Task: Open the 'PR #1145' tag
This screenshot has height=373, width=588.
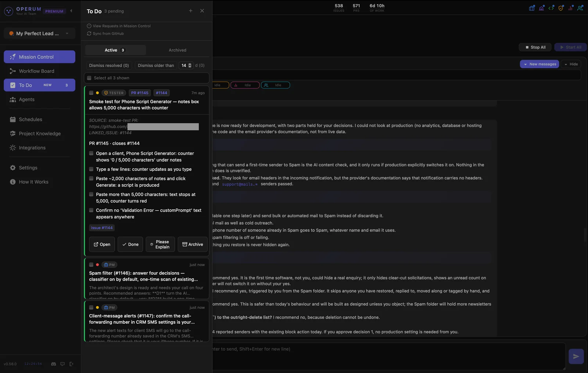Action: tap(140, 93)
